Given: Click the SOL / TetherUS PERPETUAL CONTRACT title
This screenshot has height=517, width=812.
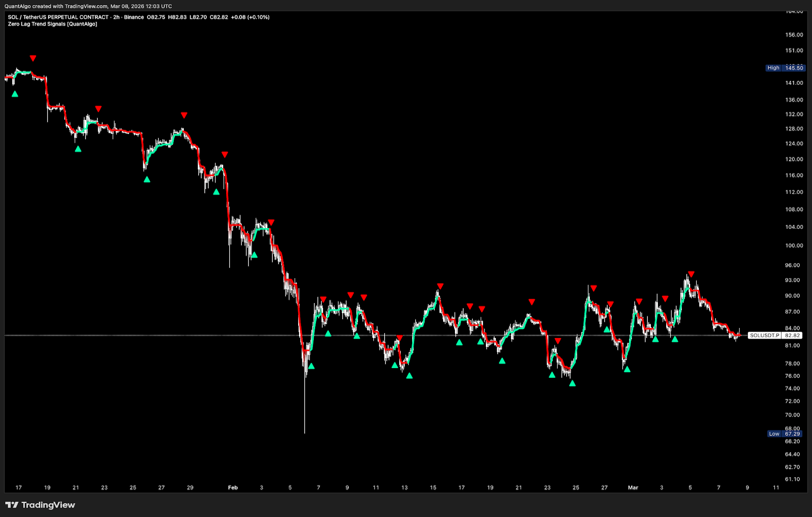Looking at the screenshot, I should (x=58, y=17).
